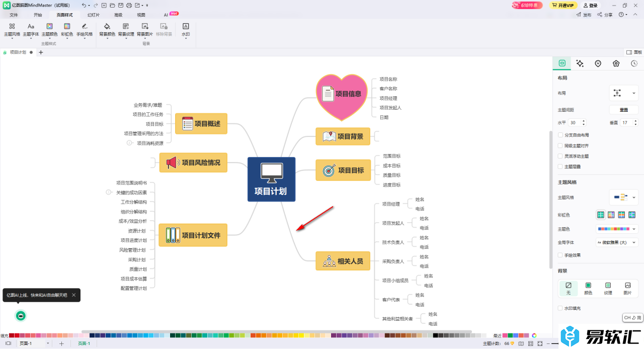Click the fit-page icon in status bar
This screenshot has height=349, width=644.
(x=530, y=343)
